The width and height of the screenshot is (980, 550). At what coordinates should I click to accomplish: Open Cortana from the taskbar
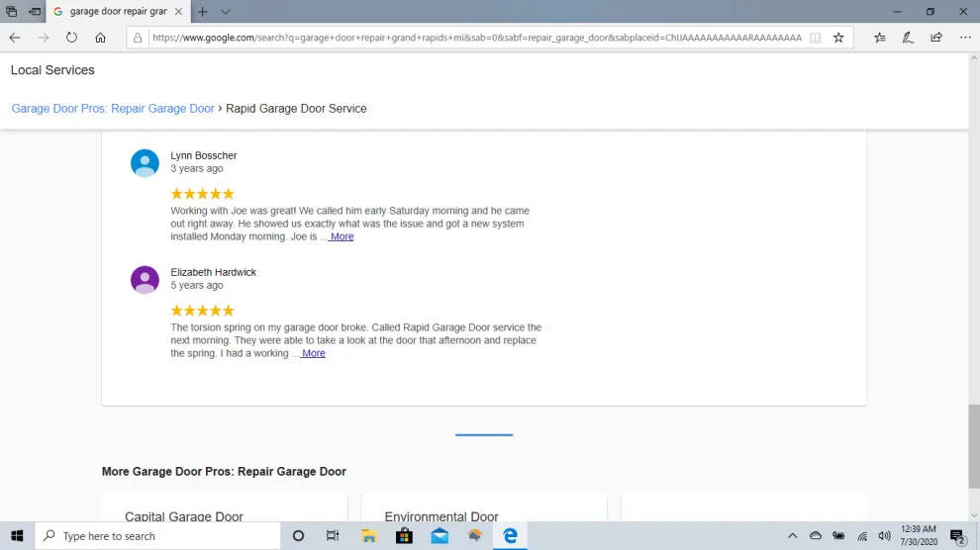click(x=298, y=535)
